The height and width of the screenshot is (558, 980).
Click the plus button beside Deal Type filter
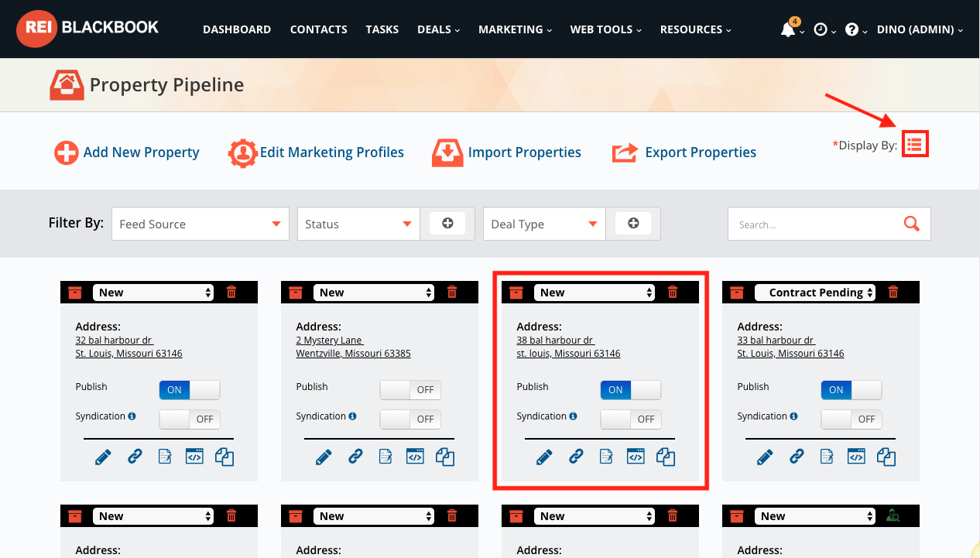pos(633,223)
